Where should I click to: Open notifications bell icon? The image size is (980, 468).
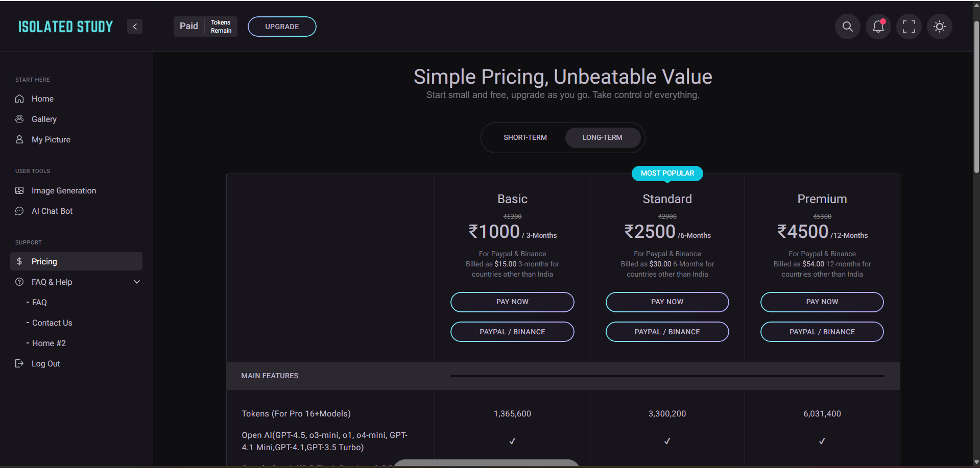[878, 27]
